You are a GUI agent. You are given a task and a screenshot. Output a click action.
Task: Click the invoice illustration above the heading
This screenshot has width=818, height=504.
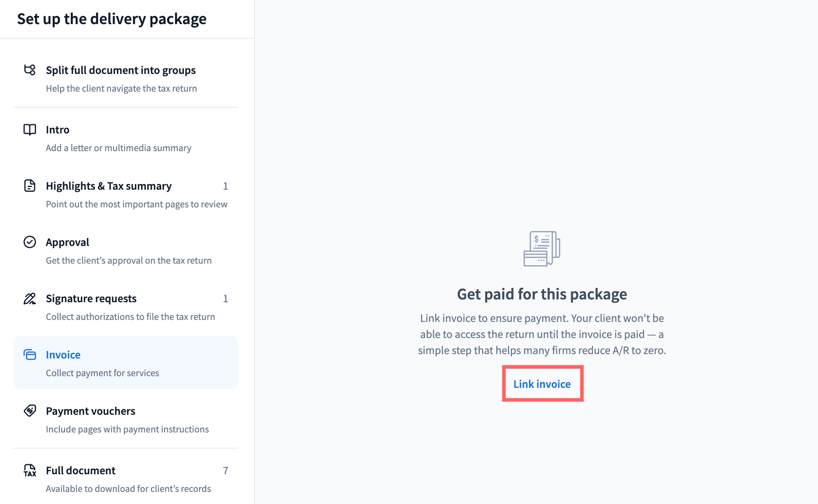[542, 248]
